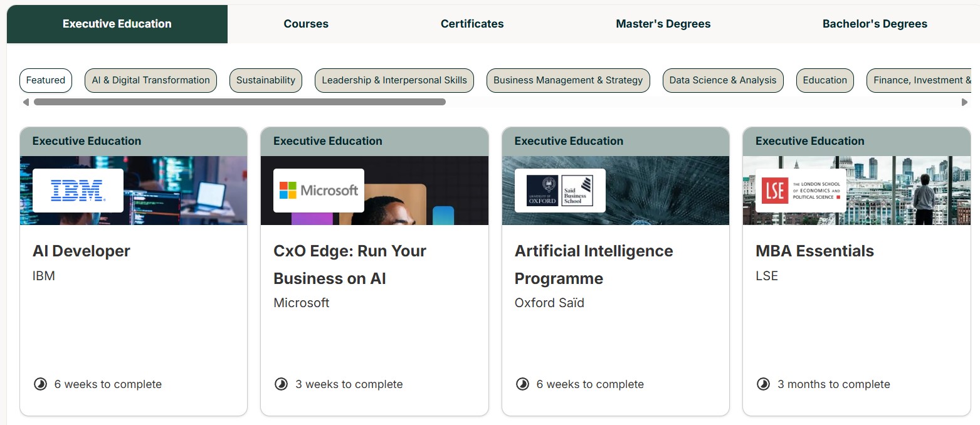Switch to the Courses tab
This screenshot has width=980, height=425.
(306, 24)
